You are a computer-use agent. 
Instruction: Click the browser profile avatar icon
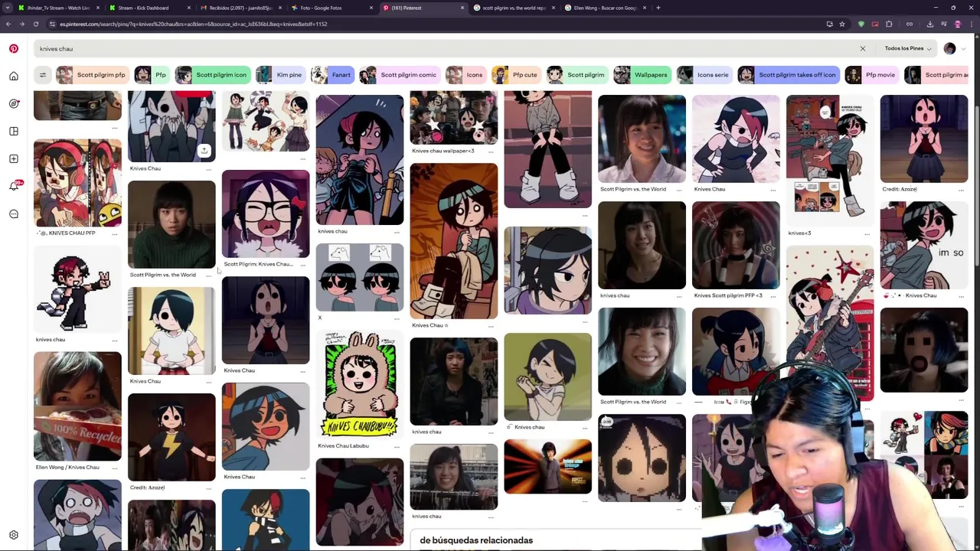(958, 24)
